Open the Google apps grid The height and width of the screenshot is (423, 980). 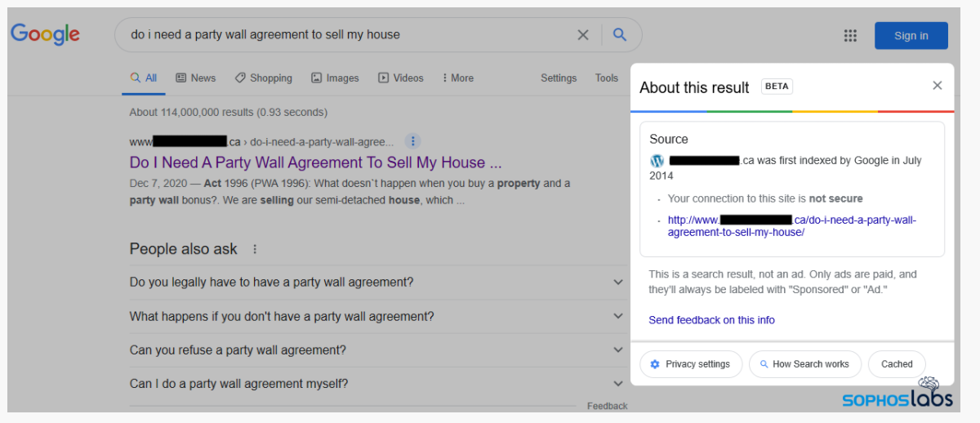click(x=850, y=35)
